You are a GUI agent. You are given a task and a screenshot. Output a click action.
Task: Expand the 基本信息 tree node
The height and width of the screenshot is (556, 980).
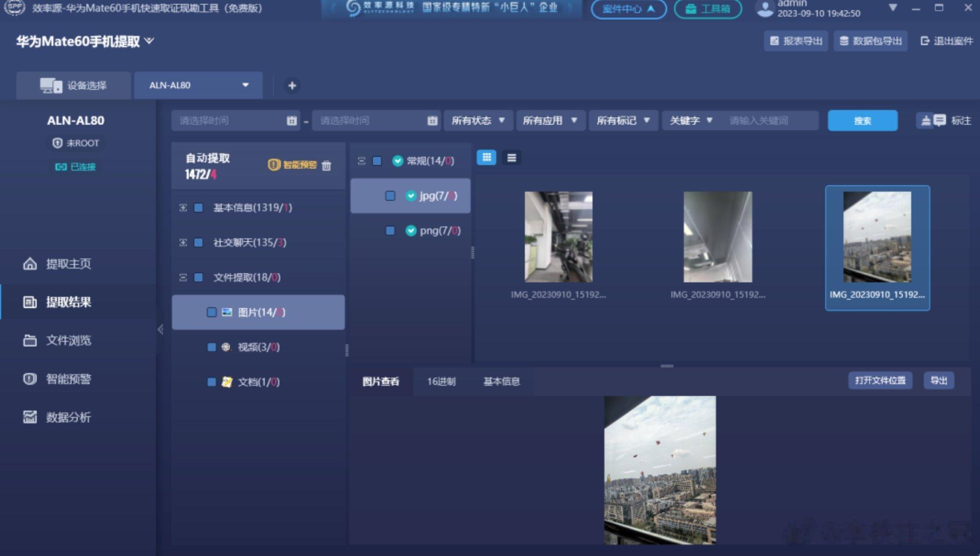tap(183, 208)
